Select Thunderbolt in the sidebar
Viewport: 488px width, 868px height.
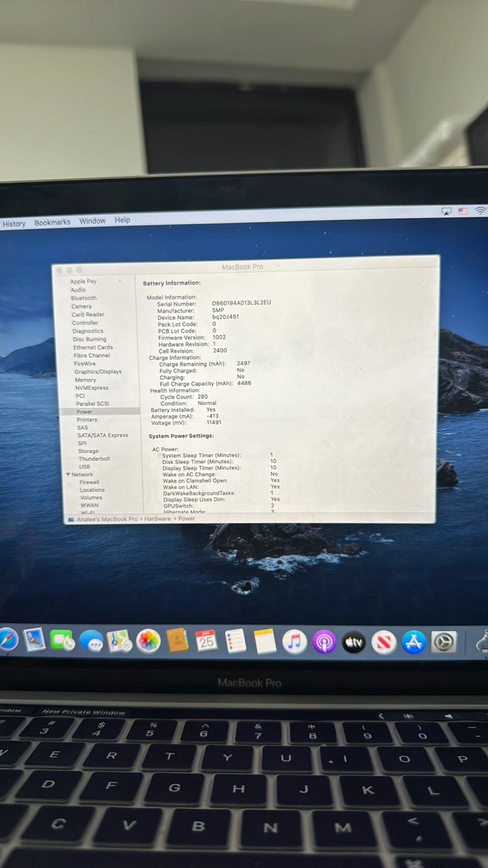[x=94, y=459]
